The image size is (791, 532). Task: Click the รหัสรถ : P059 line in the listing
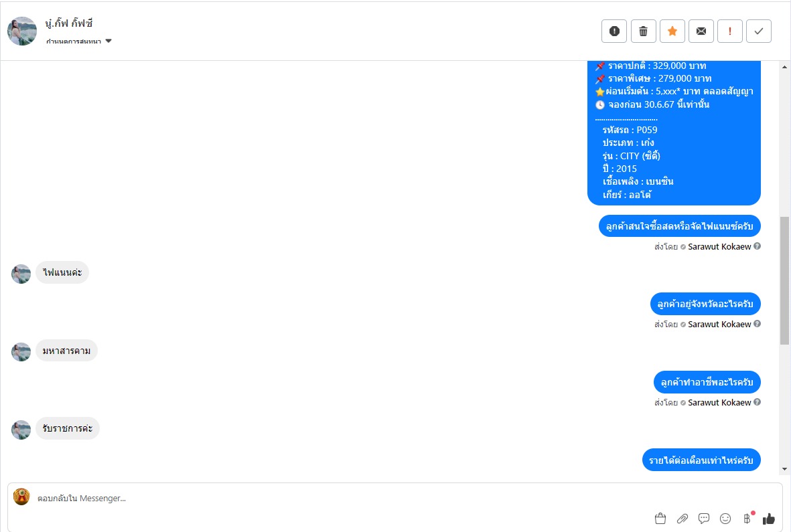(630, 130)
